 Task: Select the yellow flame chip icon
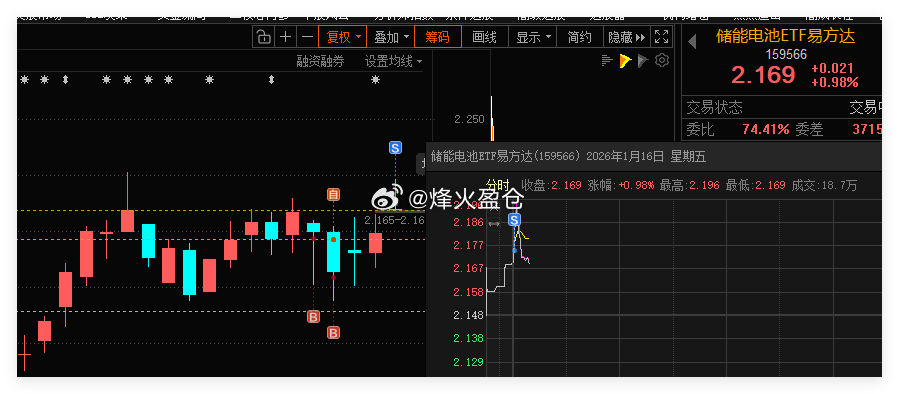coord(626,60)
